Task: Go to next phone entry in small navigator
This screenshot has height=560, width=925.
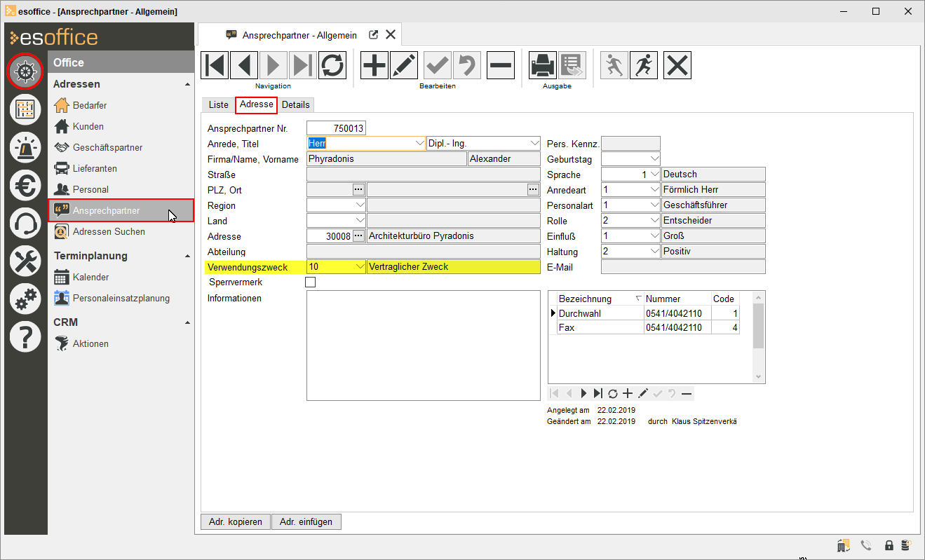Action: 583,394
